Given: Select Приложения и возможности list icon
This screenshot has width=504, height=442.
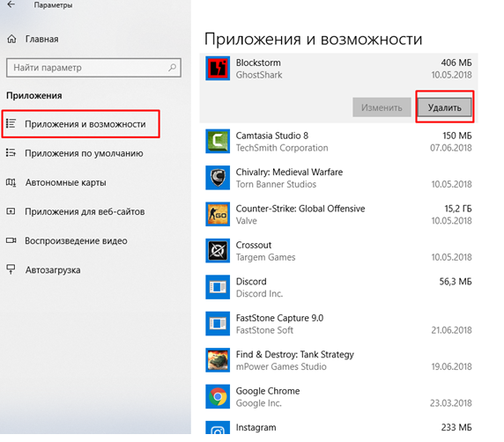Looking at the screenshot, I should tap(11, 123).
